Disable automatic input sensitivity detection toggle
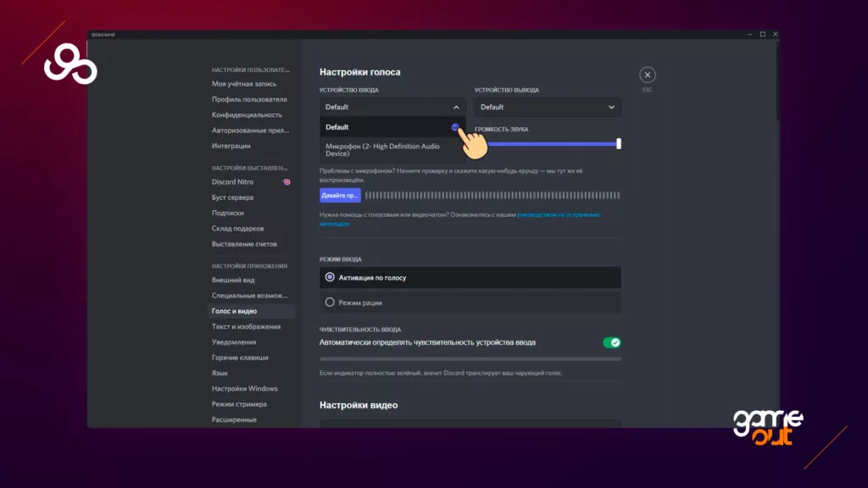This screenshot has height=488, width=868. [611, 342]
